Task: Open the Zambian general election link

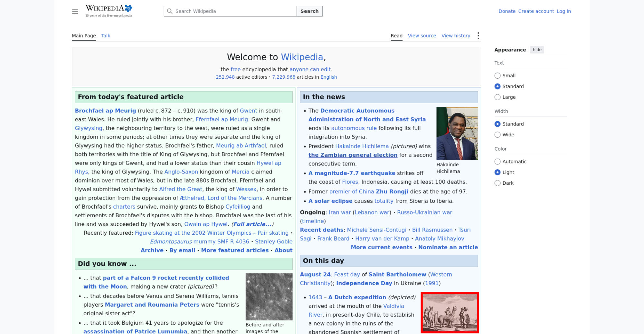Action: 353,155
